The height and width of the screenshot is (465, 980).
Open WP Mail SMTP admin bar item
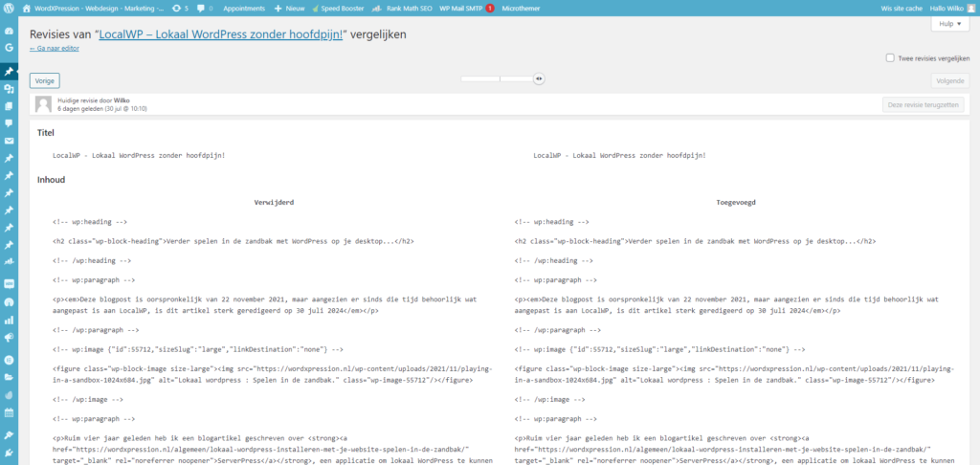(x=466, y=9)
